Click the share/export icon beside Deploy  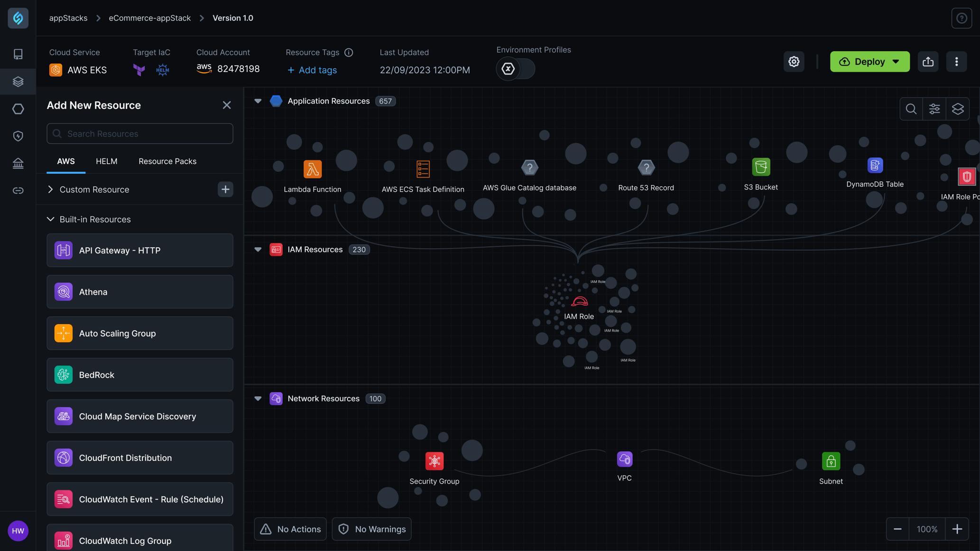[928, 62]
